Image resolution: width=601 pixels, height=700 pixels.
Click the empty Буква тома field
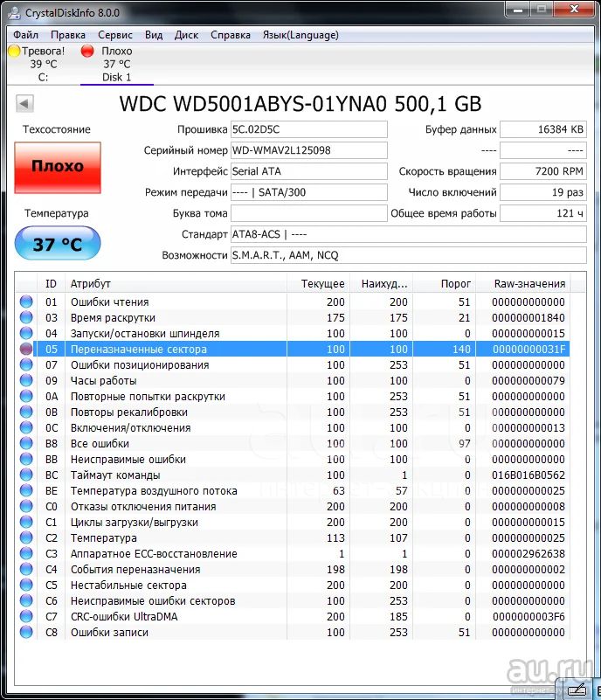click(x=308, y=213)
